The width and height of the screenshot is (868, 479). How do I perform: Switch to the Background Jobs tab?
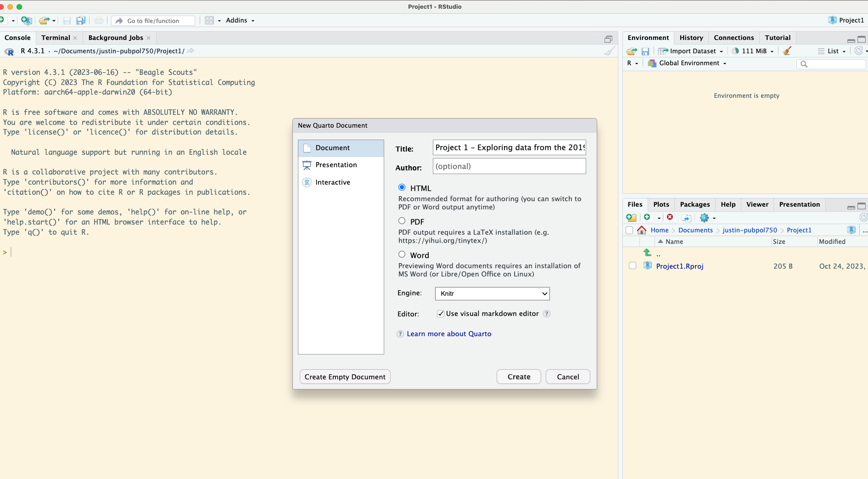pyautogui.click(x=116, y=38)
